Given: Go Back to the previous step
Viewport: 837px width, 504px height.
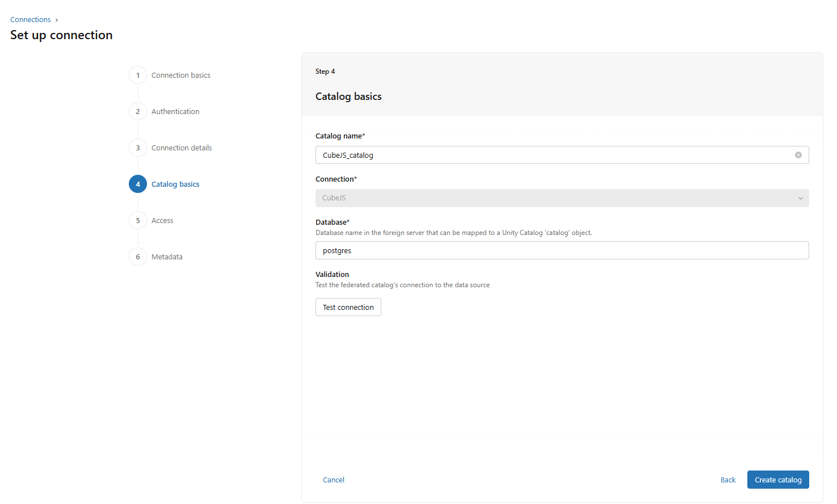Looking at the screenshot, I should coord(727,480).
